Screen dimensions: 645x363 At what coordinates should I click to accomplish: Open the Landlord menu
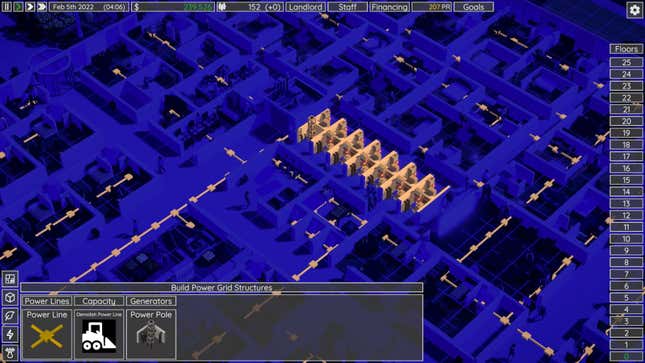(x=306, y=7)
